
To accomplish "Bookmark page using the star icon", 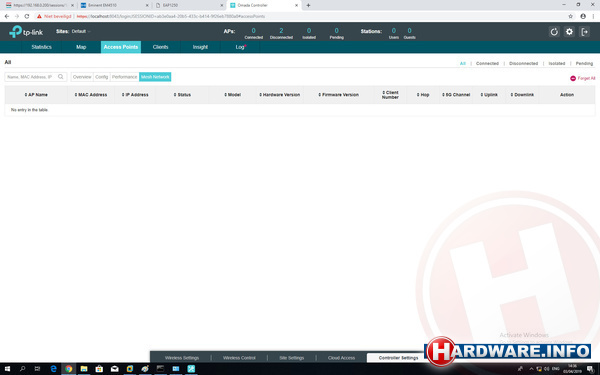I will (571, 16).
